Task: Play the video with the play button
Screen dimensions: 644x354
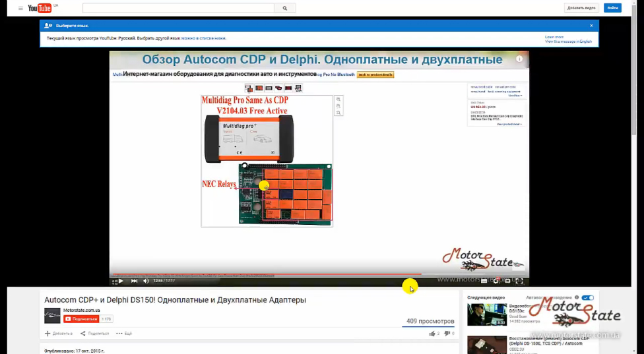Action: coord(121,281)
